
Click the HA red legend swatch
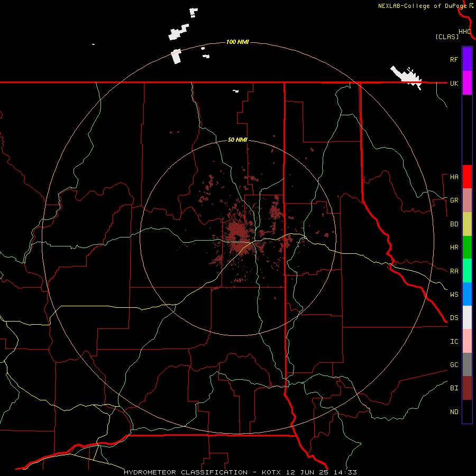pos(467,177)
